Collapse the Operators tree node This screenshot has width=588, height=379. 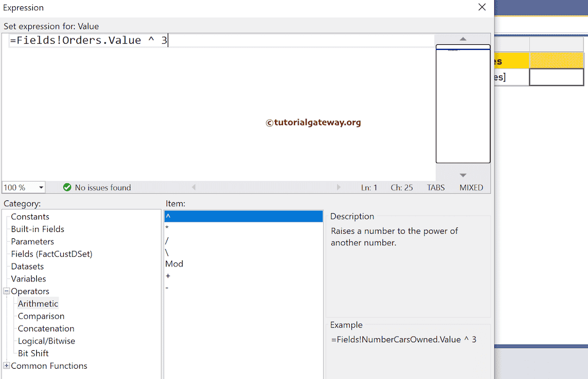coord(6,291)
